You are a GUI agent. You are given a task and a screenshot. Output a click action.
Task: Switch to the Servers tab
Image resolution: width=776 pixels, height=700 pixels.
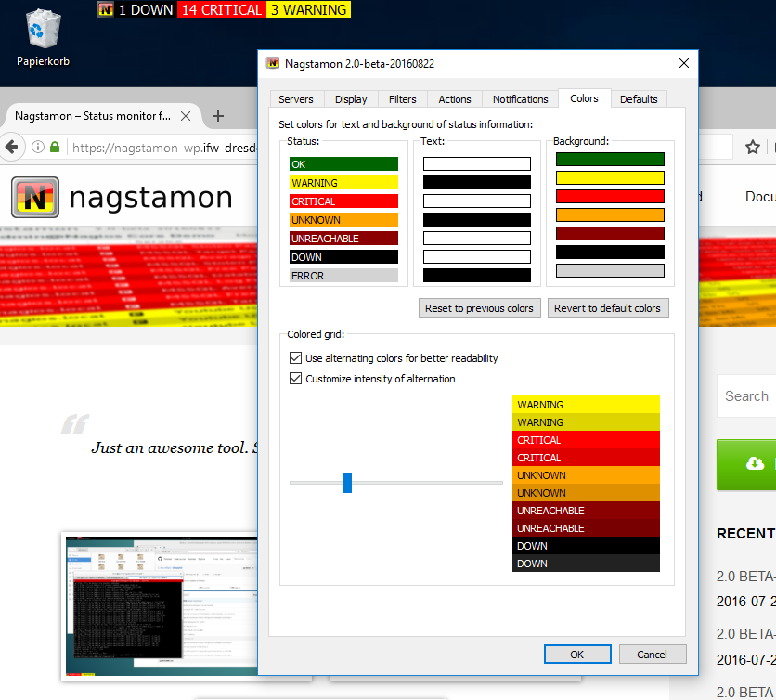tap(296, 98)
